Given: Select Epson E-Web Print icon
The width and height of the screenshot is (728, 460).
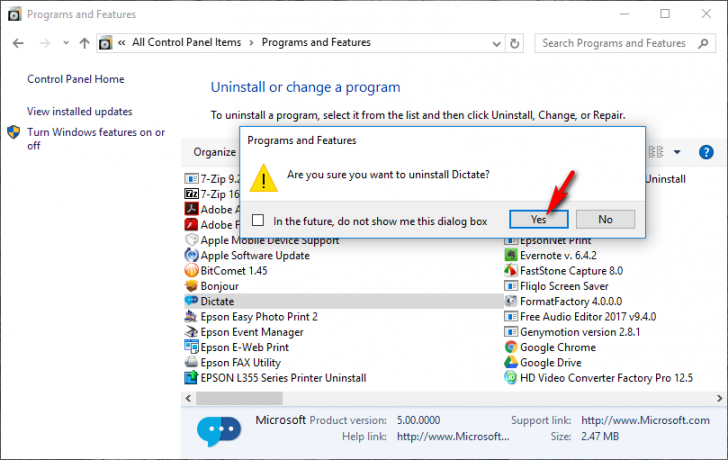Looking at the screenshot, I should [191, 347].
